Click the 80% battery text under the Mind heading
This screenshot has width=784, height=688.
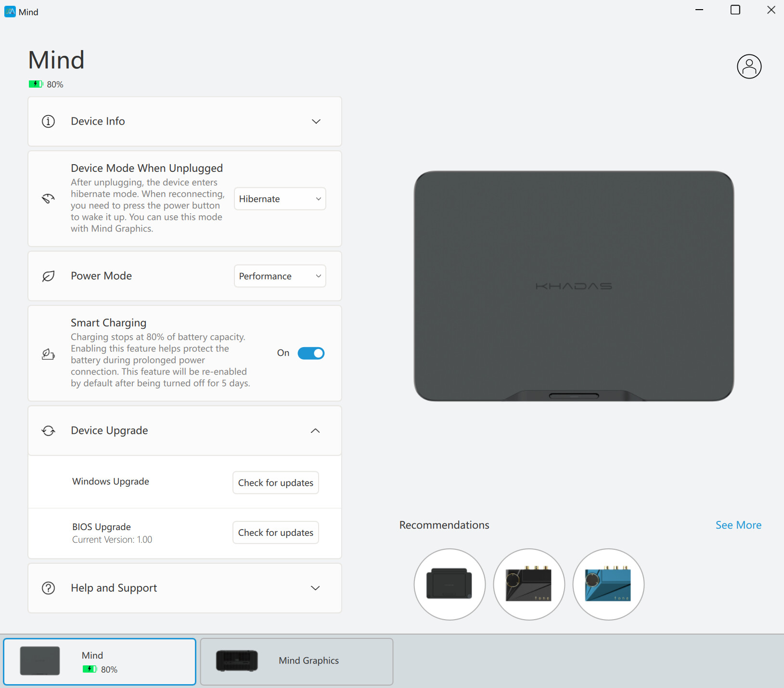click(x=55, y=84)
